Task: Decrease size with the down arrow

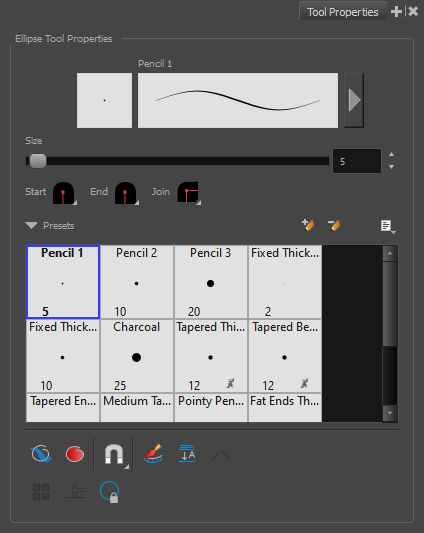Action: click(391, 167)
